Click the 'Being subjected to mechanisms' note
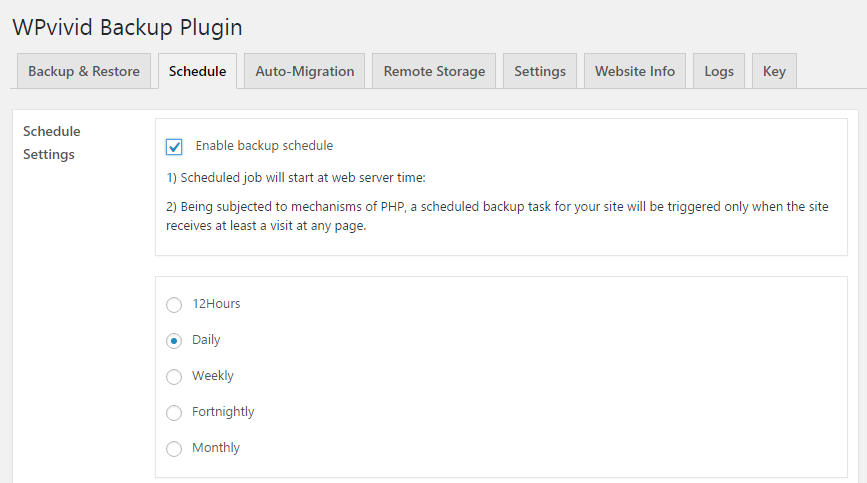Screen dimensions: 867x483 coord(497,216)
